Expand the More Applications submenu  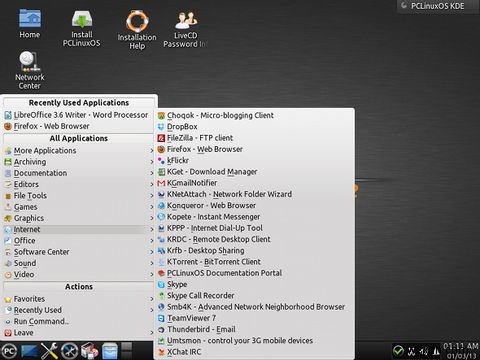click(79, 151)
